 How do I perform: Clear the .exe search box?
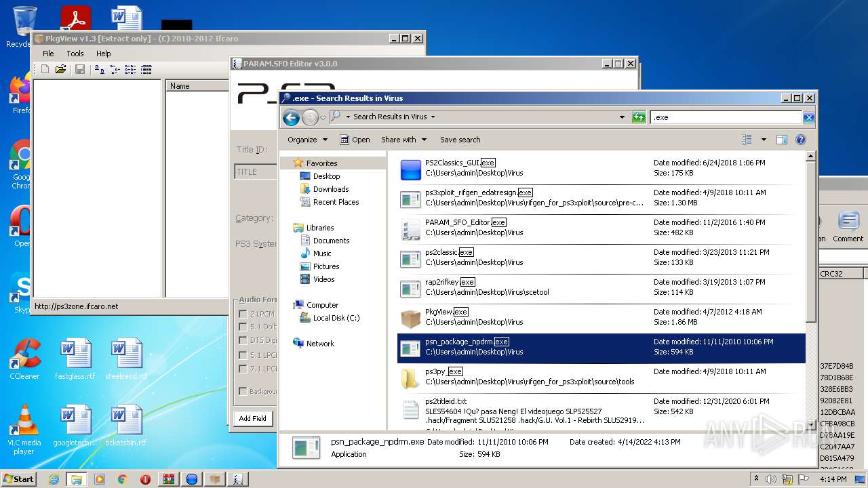[808, 117]
